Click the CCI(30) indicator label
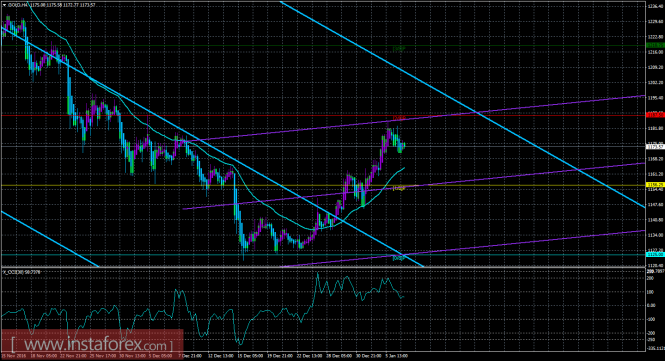The height and width of the screenshot is (361, 665). (x=21, y=272)
